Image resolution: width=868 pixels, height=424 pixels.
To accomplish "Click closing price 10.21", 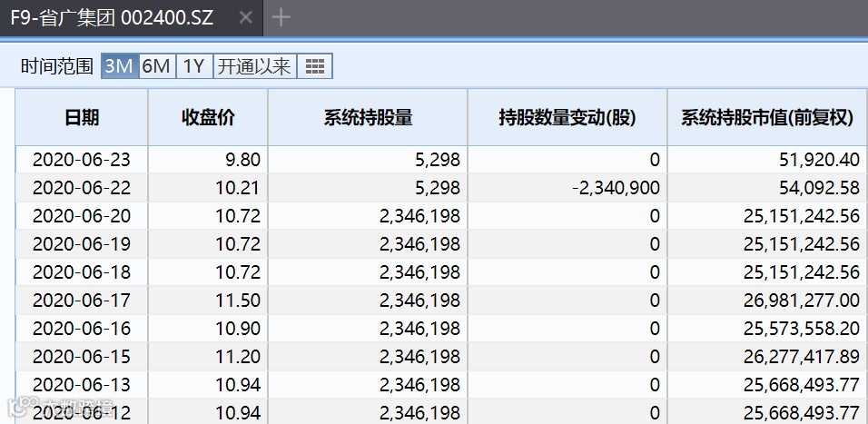I will click(238, 188).
